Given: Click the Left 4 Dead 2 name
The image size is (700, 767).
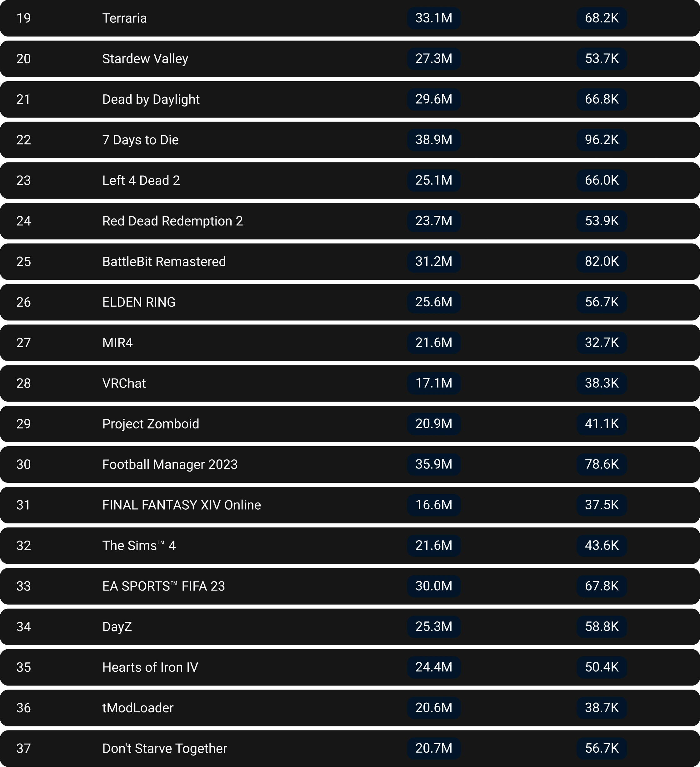Looking at the screenshot, I should [x=141, y=180].
